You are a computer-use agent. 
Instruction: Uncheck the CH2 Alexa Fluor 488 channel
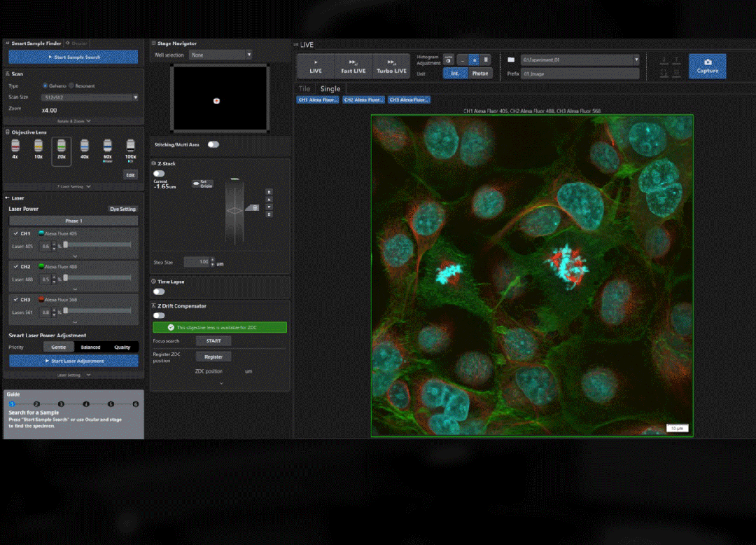[16, 267]
